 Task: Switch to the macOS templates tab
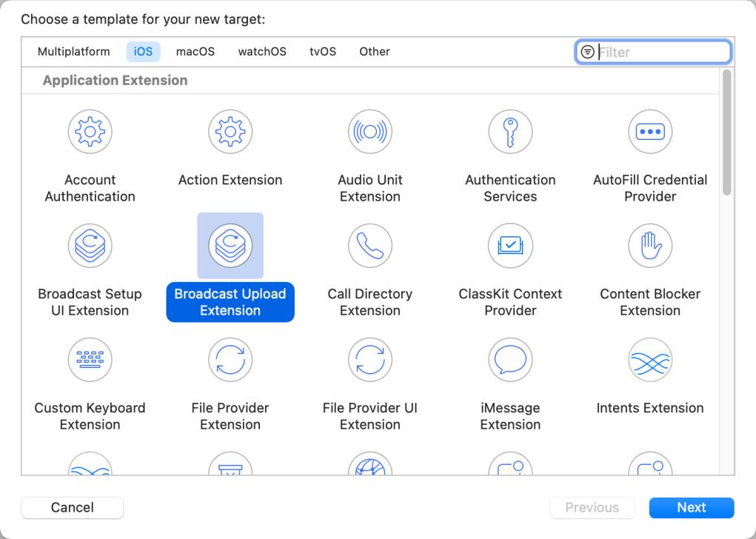coord(194,51)
